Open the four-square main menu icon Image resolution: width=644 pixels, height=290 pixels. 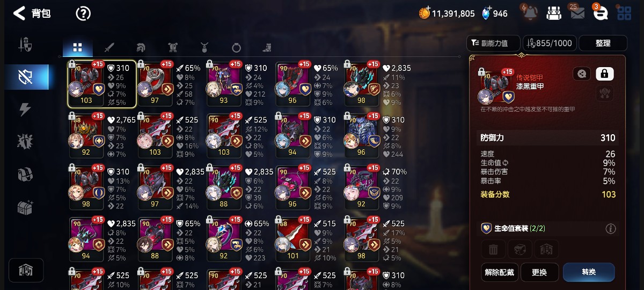(x=624, y=13)
